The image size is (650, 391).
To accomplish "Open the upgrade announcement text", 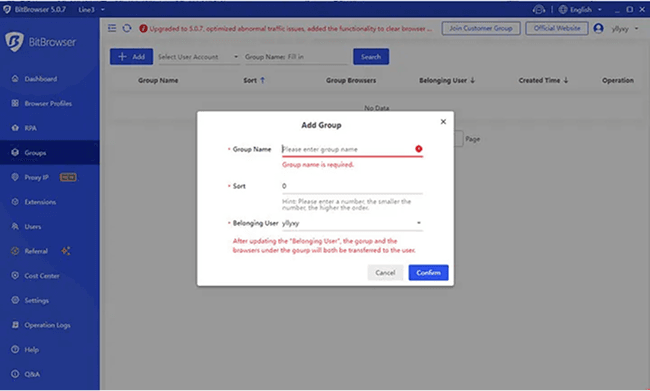I will [x=291, y=29].
